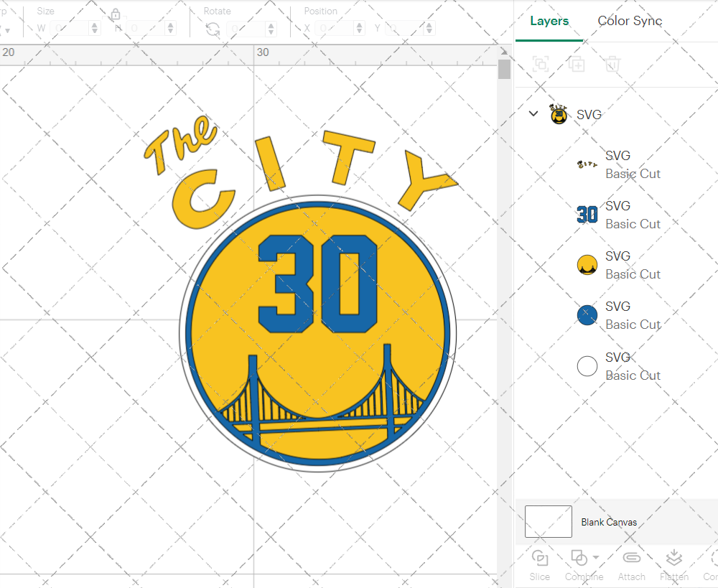This screenshot has width=718, height=588.
Task: Click the Width stepper arrows
Action: (x=95, y=29)
